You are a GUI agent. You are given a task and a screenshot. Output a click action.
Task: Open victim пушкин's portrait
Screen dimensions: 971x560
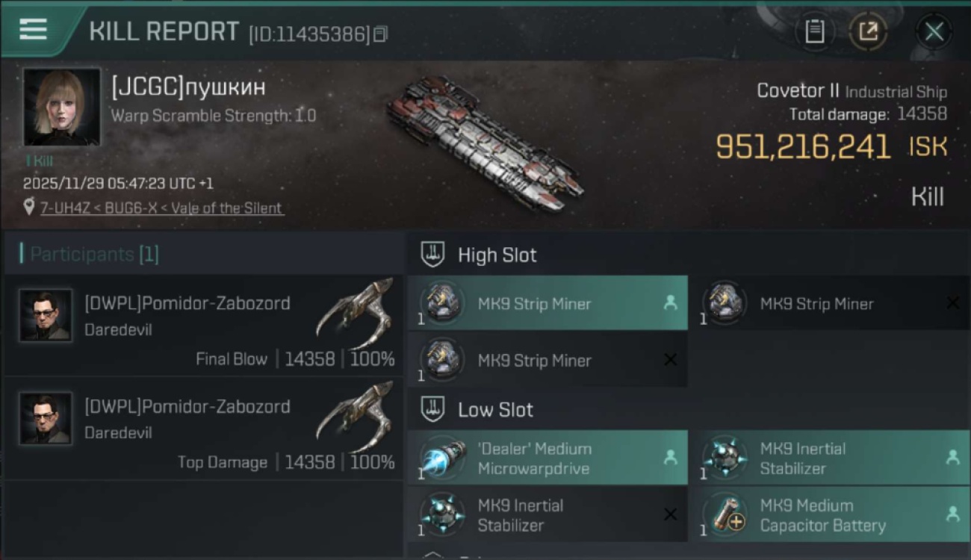click(61, 107)
